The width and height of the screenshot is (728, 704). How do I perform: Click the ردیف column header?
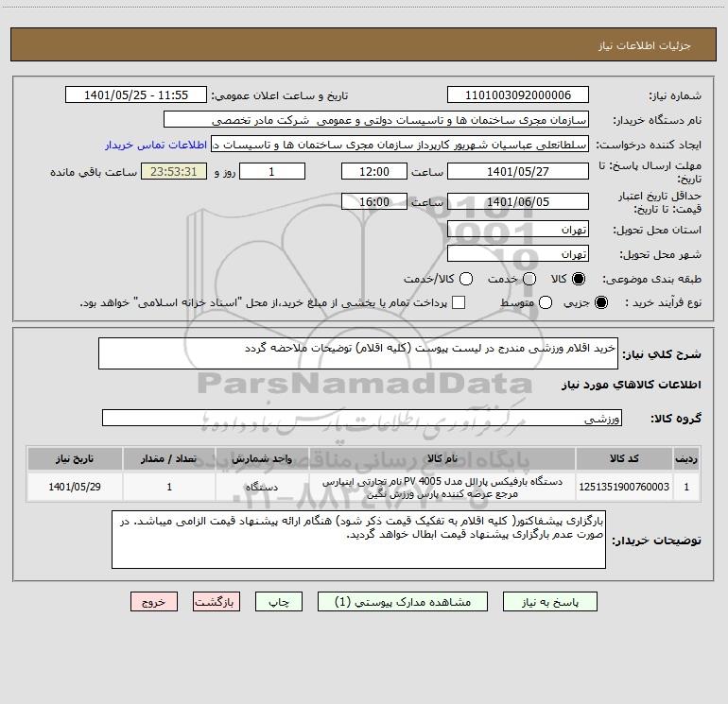[686, 458]
